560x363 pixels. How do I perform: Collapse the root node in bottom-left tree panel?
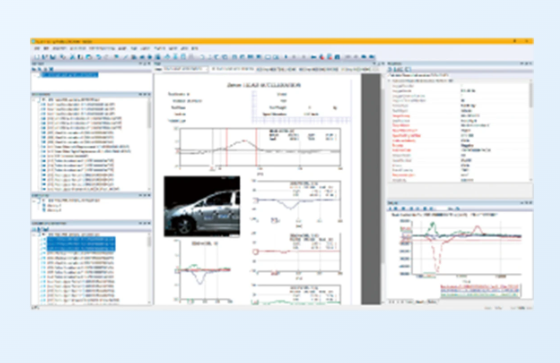(35, 234)
